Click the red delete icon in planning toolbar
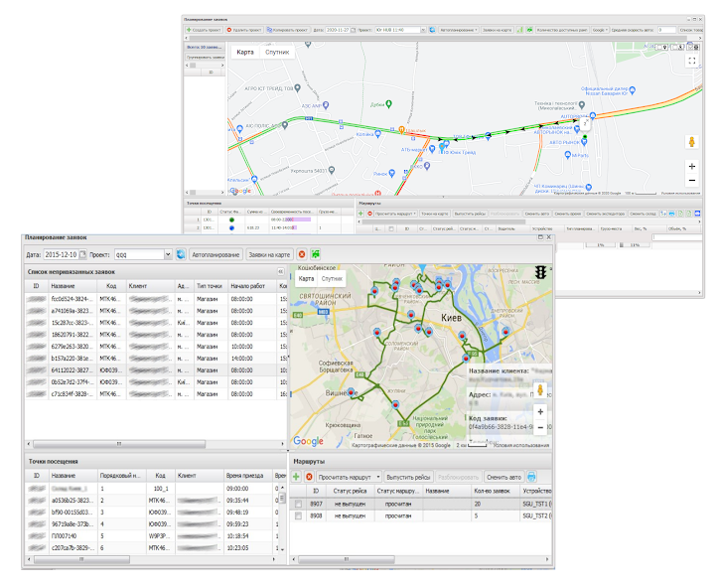This screenshot has width=719, height=588. (x=301, y=254)
